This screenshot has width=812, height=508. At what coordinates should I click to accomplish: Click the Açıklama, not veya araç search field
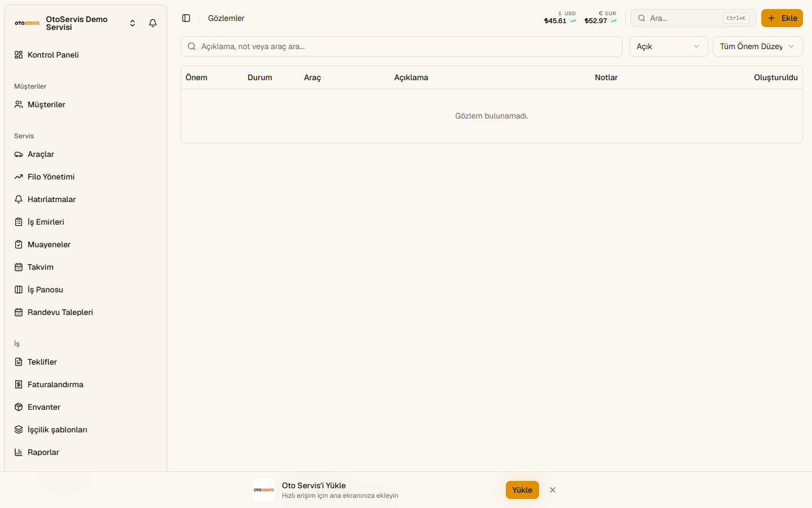click(401, 46)
